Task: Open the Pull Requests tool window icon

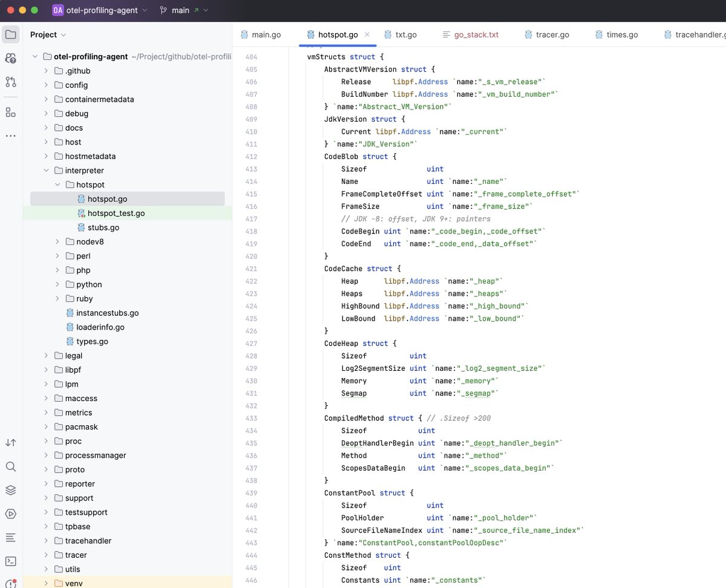Action: click(11, 82)
